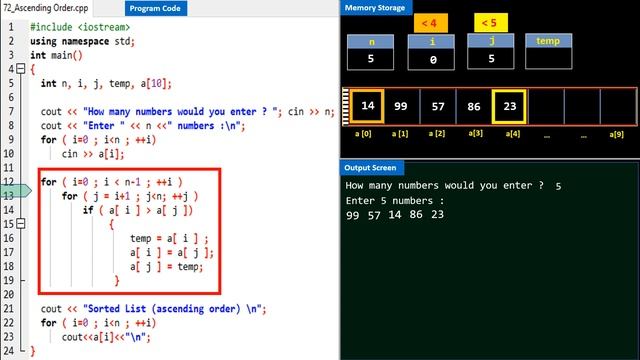640x360 pixels.
Task: Select variable i value box showing 0
Action: [x=431, y=60]
